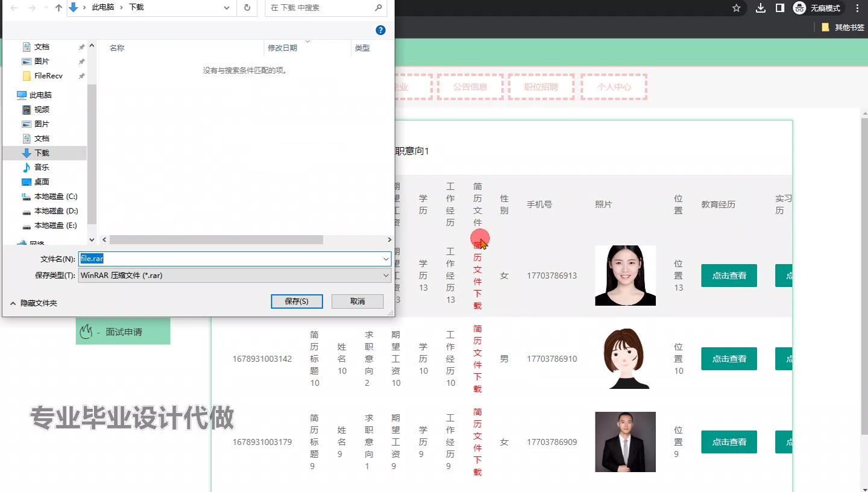
Task: Expand the address bar history dropdown
Action: [x=227, y=8]
